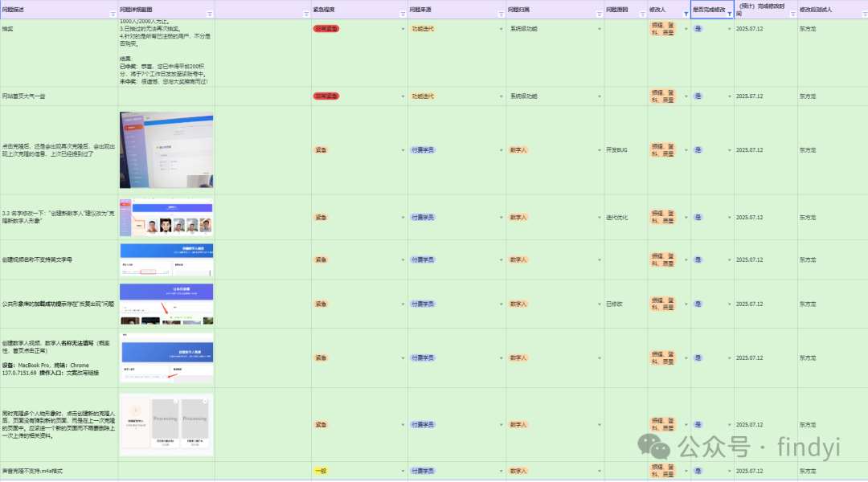Expand 问题归属 dropdown in the 开发BUG row
Image resolution: width=868 pixels, height=482 pixels.
click(599, 150)
